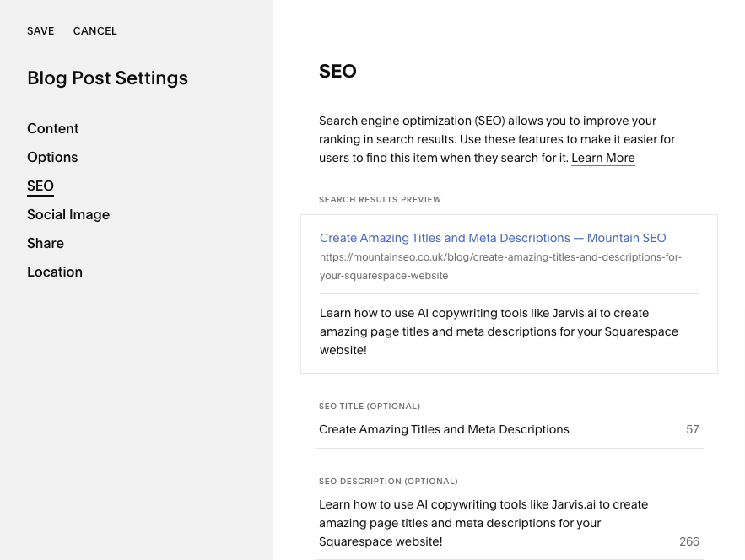Switch to the Options tab
The image size is (745, 560).
(52, 158)
